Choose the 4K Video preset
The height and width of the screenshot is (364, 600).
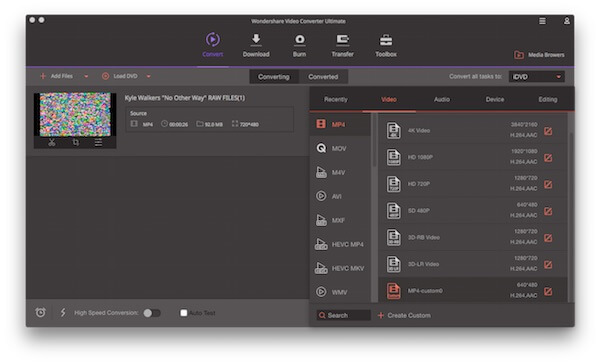coord(473,131)
